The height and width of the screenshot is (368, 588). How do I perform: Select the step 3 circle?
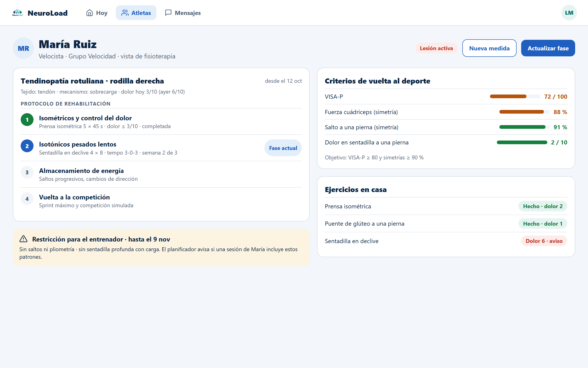[27, 172]
